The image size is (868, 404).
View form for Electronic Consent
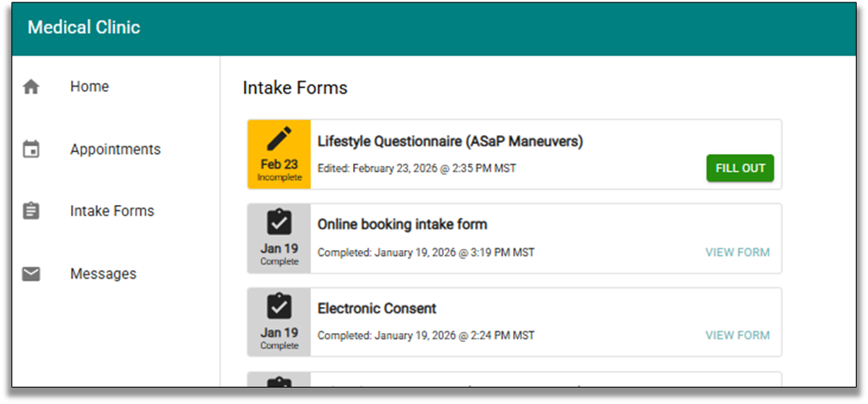[736, 336]
